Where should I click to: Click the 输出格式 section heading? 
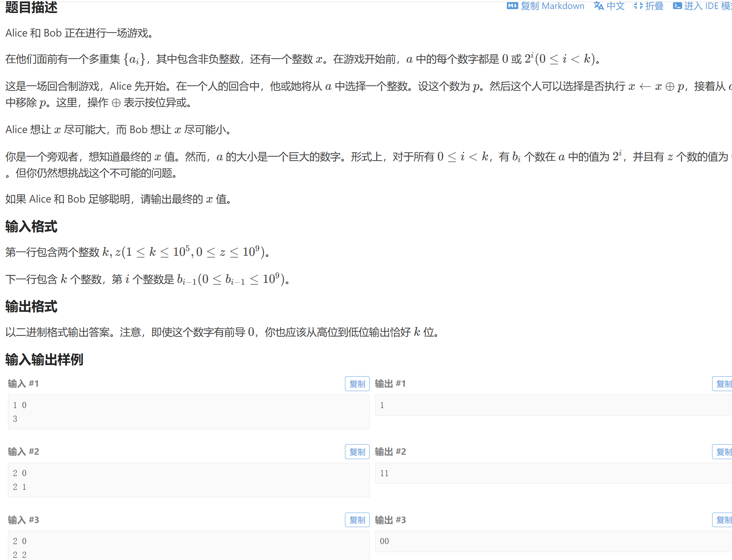31,306
